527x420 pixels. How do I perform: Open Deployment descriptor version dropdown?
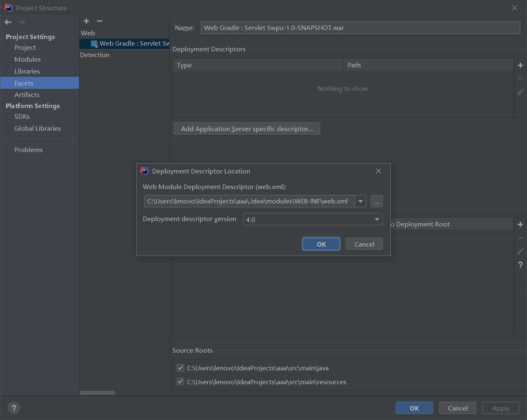377,219
